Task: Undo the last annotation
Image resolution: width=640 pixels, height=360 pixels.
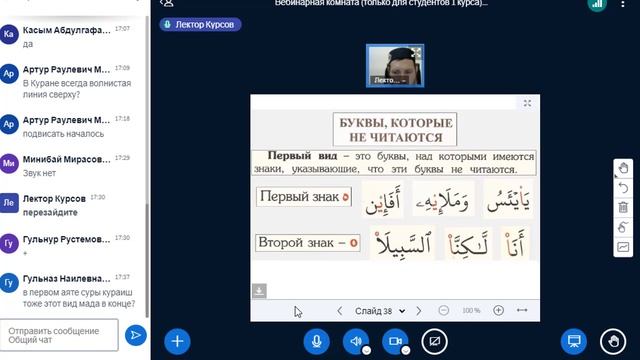Action: click(x=623, y=188)
